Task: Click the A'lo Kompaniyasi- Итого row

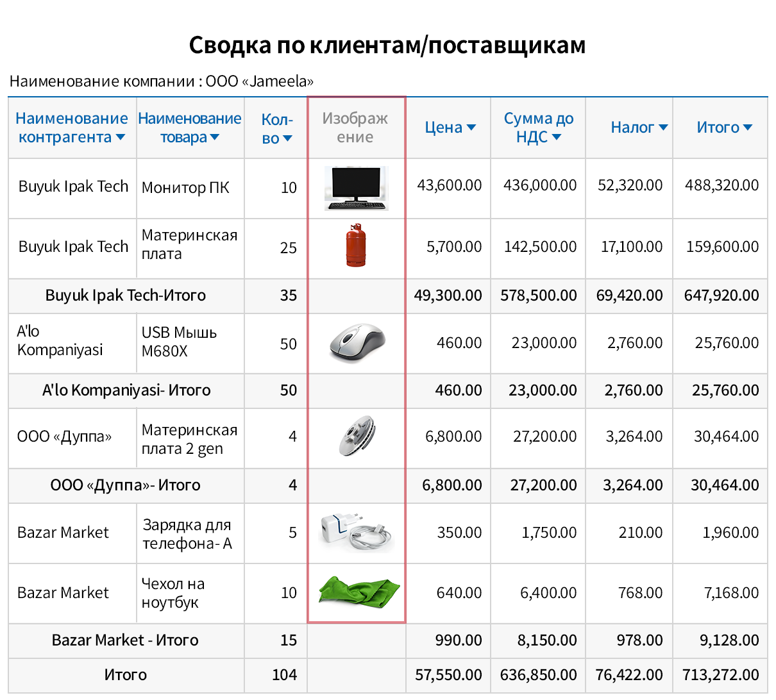Action: pos(125,390)
